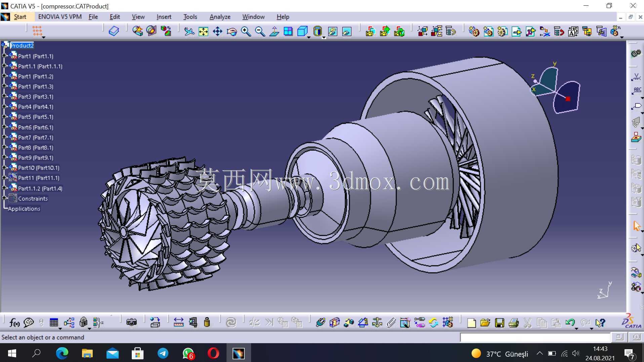The width and height of the screenshot is (644, 362).
Task: Open Microsoft Edge from taskbar
Action: coord(62,353)
